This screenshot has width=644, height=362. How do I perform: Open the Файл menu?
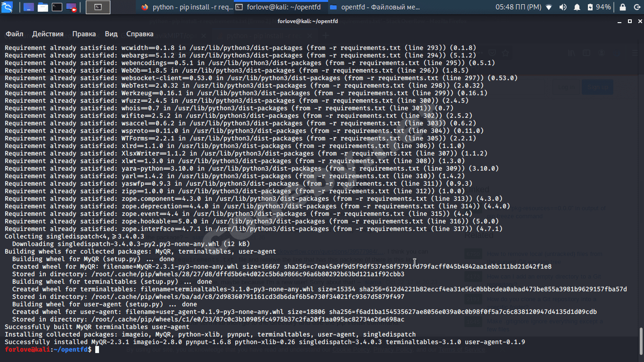coord(15,34)
